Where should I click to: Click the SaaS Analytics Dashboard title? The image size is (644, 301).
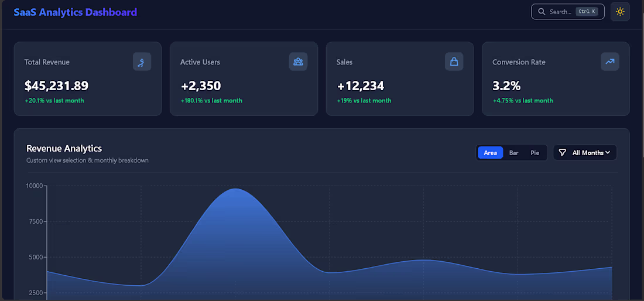point(75,12)
